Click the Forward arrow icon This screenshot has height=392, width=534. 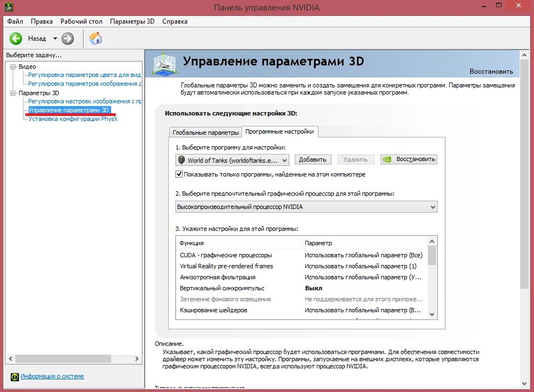68,38
